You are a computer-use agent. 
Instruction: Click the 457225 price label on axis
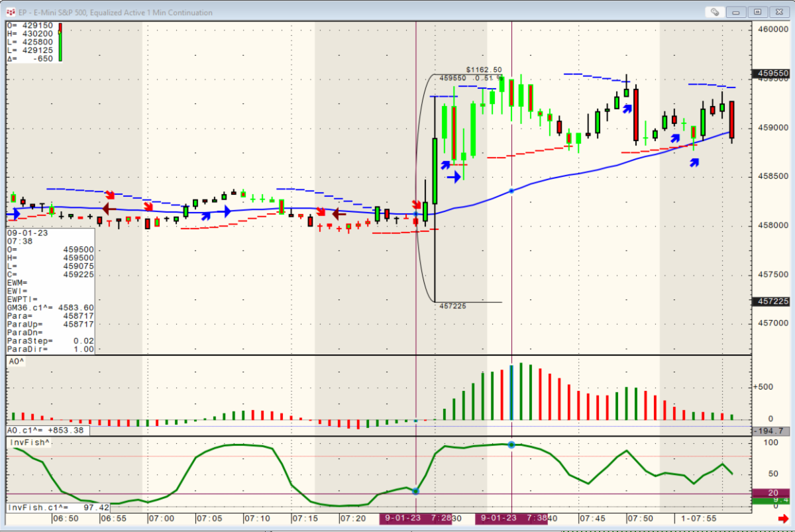point(772,301)
